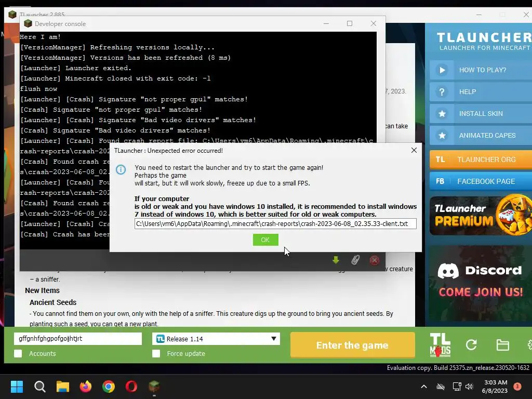Minimize the Developer console window
This screenshot has height=399, width=532.
(326, 23)
